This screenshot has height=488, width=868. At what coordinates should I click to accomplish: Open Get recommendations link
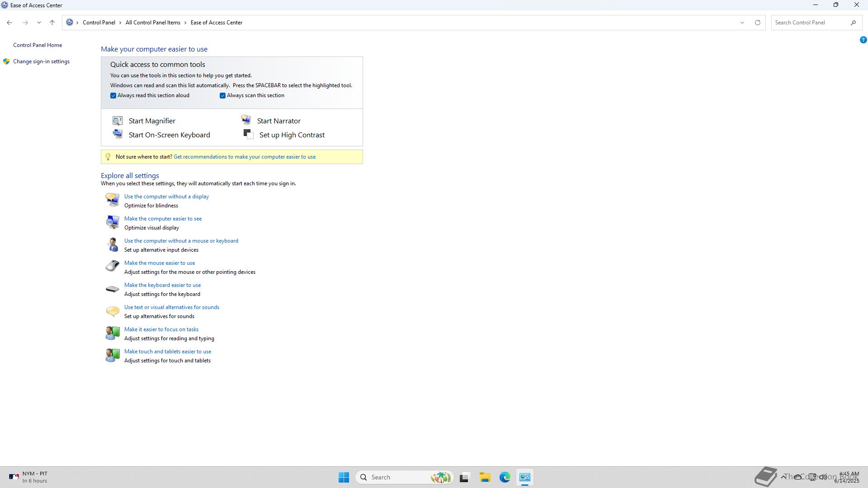[x=244, y=157]
